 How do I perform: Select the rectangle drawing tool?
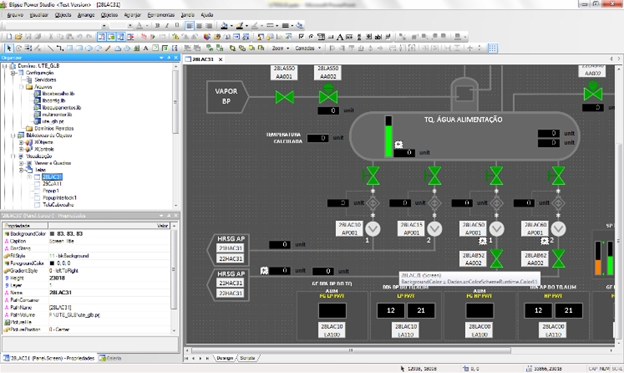tap(70, 48)
